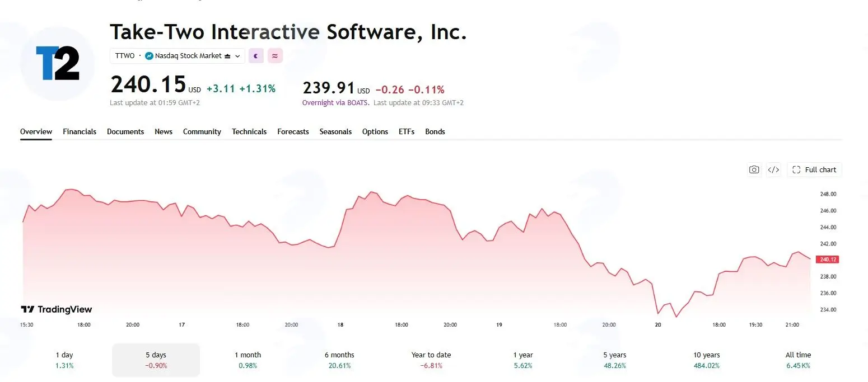Show the All time range
The width and height of the screenshot is (868, 382).
[x=798, y=360]
